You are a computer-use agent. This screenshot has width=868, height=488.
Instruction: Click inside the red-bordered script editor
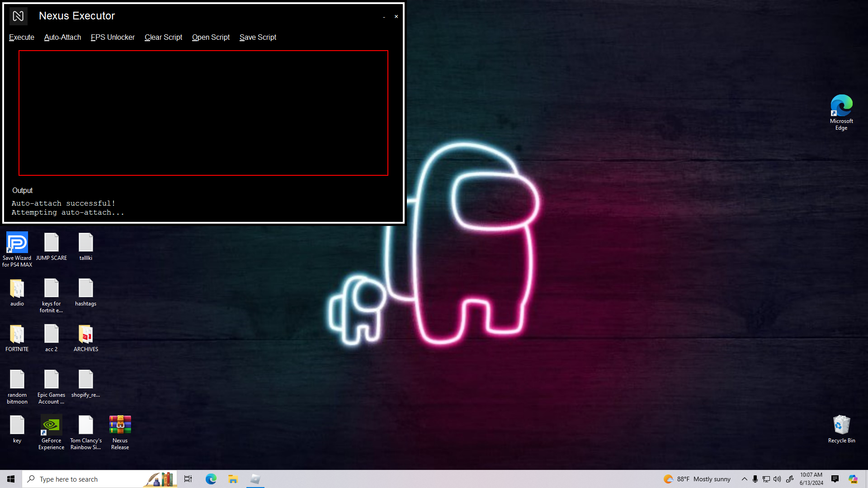[203, 113]
